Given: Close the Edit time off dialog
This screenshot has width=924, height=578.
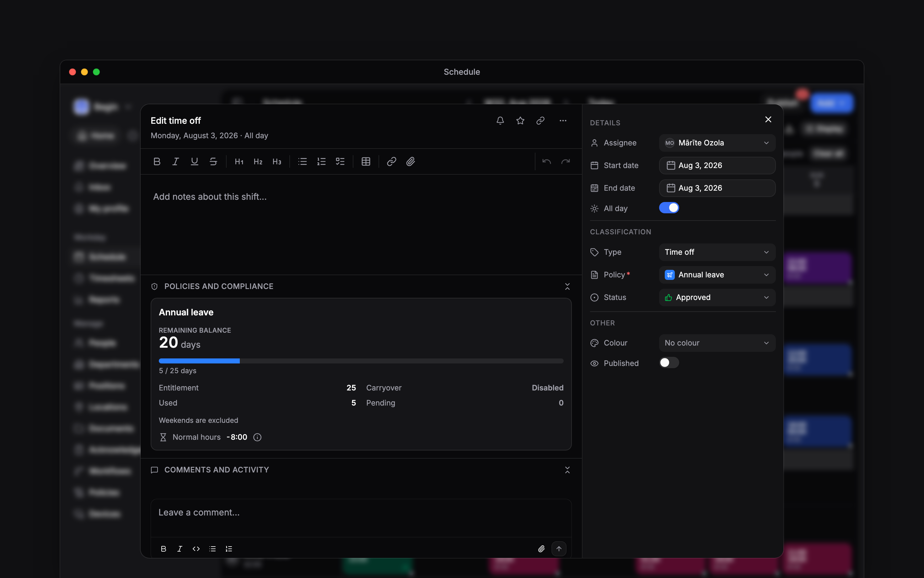Looking at the screenshot, I should point(768,120).
